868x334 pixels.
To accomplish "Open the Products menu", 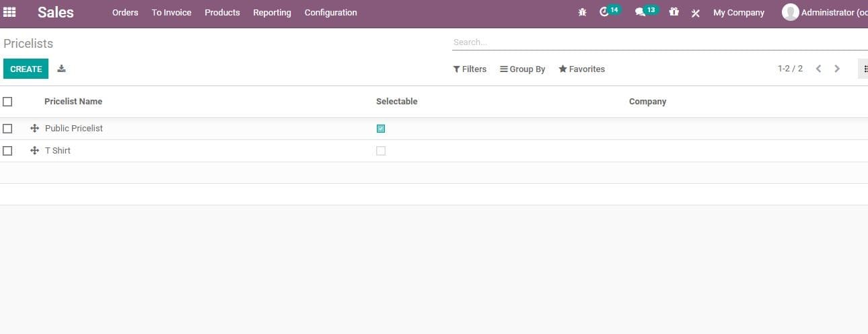I will (x=222, y=13).
